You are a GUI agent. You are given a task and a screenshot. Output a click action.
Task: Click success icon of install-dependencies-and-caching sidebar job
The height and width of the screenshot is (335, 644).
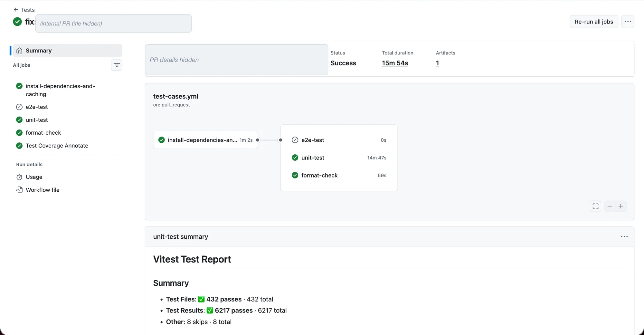pyautogui.click(x=19, y=86)
